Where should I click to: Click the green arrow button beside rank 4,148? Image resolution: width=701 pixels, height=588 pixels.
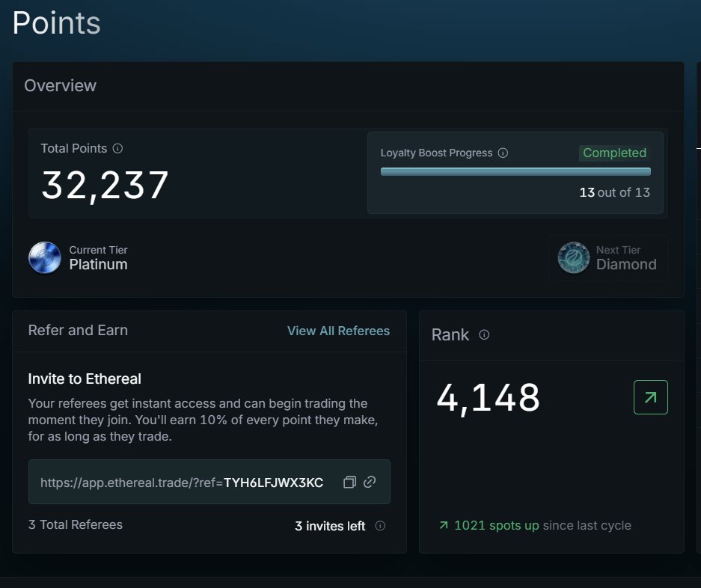click(x=650, y=397)
